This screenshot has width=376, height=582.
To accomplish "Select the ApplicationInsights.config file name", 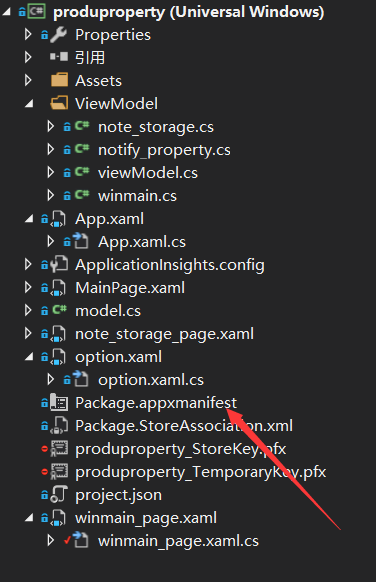I will pyautogui.click(x=170, y=265).
